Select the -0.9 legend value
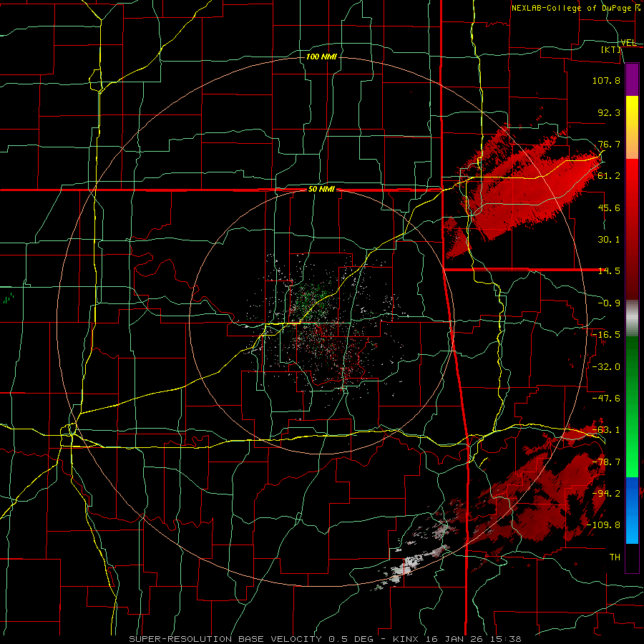Screen dimensions: 644x644 click(x=609, y=303)
